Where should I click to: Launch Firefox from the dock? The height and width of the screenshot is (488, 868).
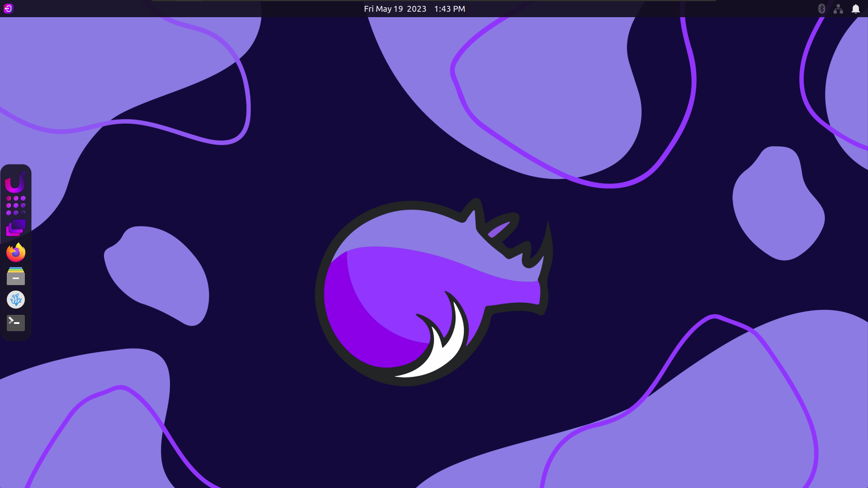[x=15, y=252]
